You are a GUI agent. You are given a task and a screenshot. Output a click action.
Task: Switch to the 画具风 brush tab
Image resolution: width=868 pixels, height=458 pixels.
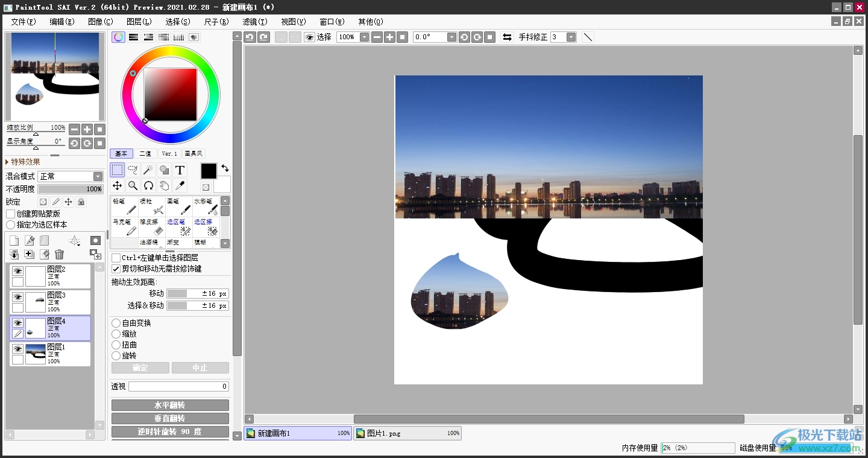pyautogui.click(x=193, y=153)
